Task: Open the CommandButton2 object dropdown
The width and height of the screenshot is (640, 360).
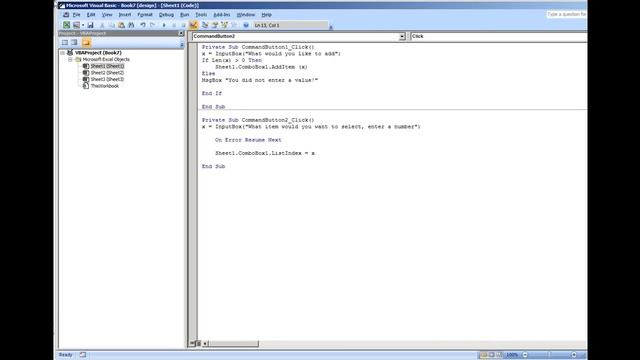Action: coord(402,36)
